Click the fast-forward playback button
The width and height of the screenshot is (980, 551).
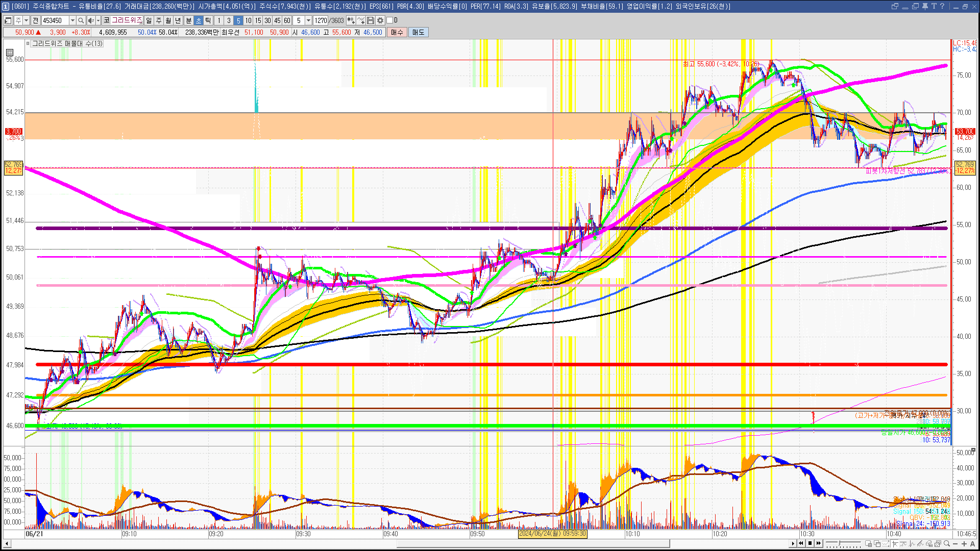pos(819,543)
